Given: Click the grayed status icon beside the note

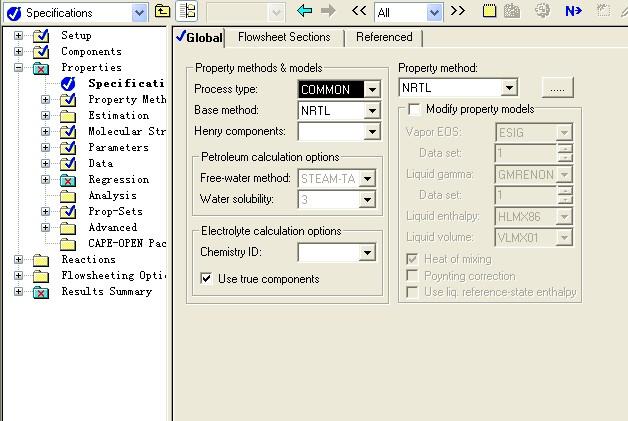Looking at the screenshot, I should point(511,11).
